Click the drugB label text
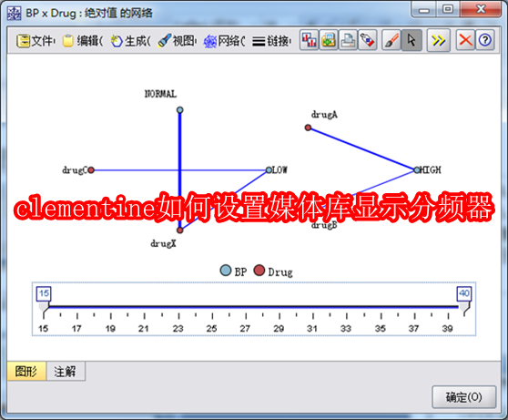 tap(324, 225)
